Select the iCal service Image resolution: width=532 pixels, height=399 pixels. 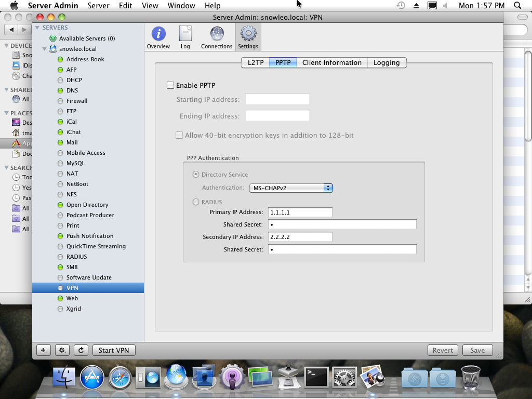coord(71,122)
